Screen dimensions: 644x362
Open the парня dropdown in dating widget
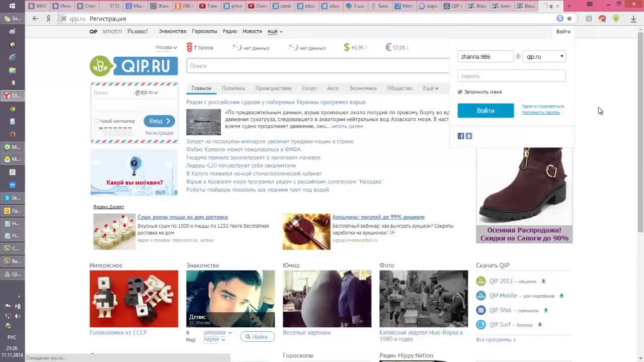click(x=214, y=339)
